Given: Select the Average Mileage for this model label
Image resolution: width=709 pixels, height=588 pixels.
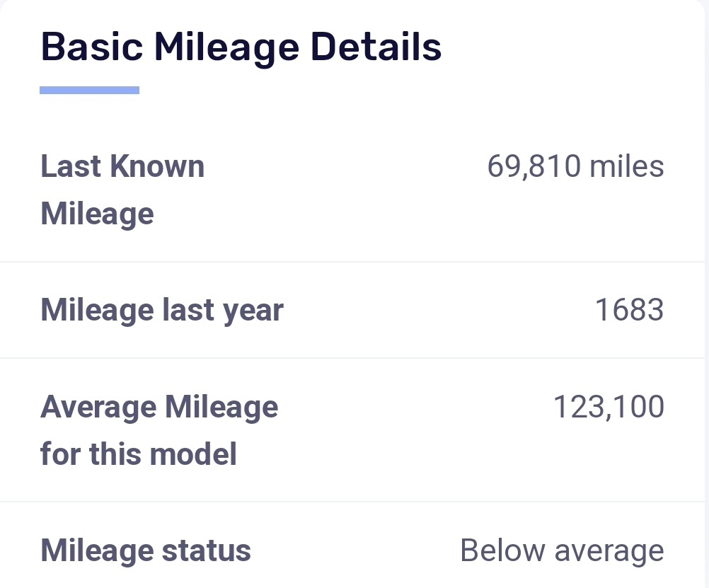Looking at the screenshot, I should 159,430.
